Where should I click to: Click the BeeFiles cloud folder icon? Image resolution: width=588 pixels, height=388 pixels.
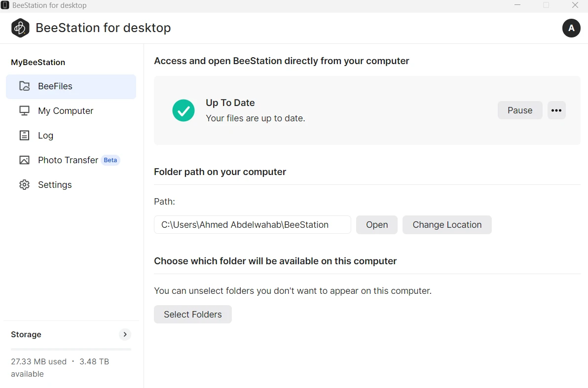pos(24,86)
